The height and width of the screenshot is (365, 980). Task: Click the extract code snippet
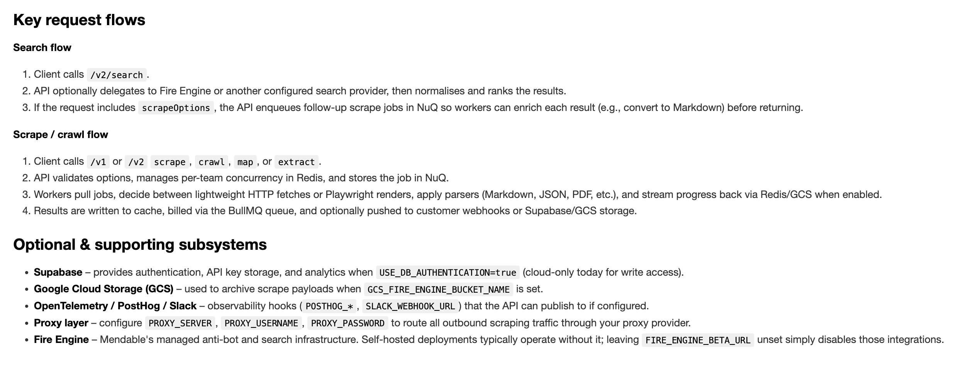296,162
